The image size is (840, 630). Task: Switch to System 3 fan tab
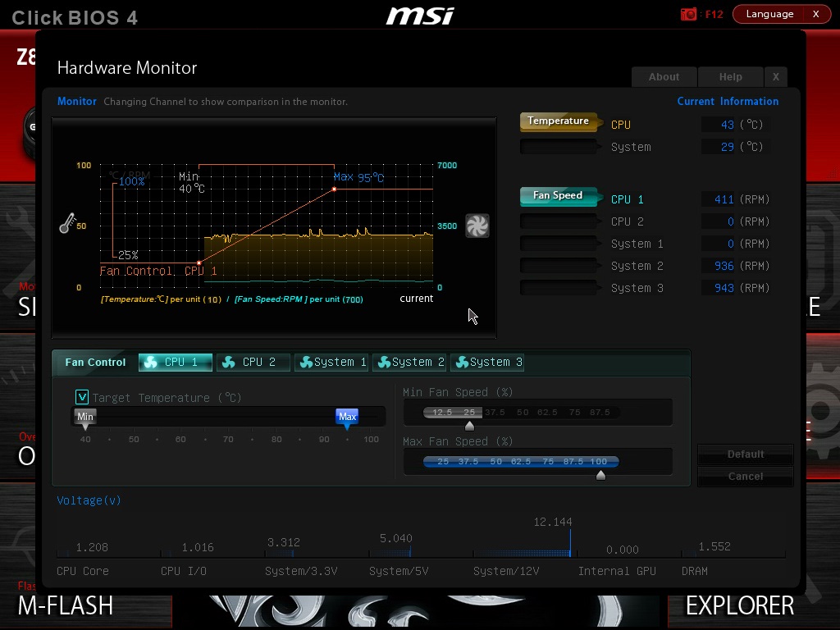(487, 362)
